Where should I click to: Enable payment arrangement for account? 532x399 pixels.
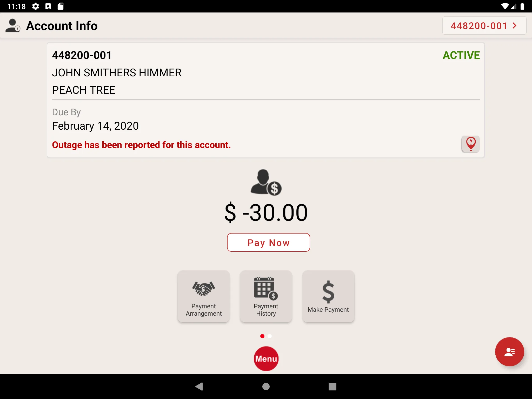click(x=204, y=296)
